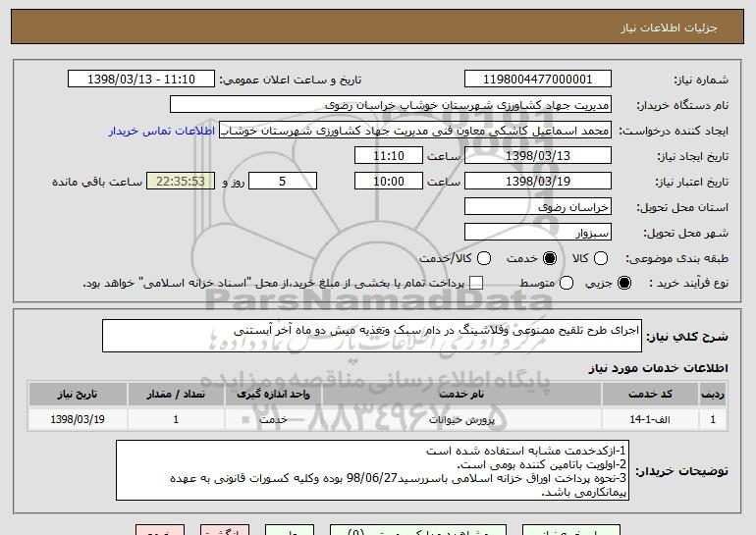Select the خدمت unit cell in table
Screen dimensions: 756x535
click(x=273, y=419)
